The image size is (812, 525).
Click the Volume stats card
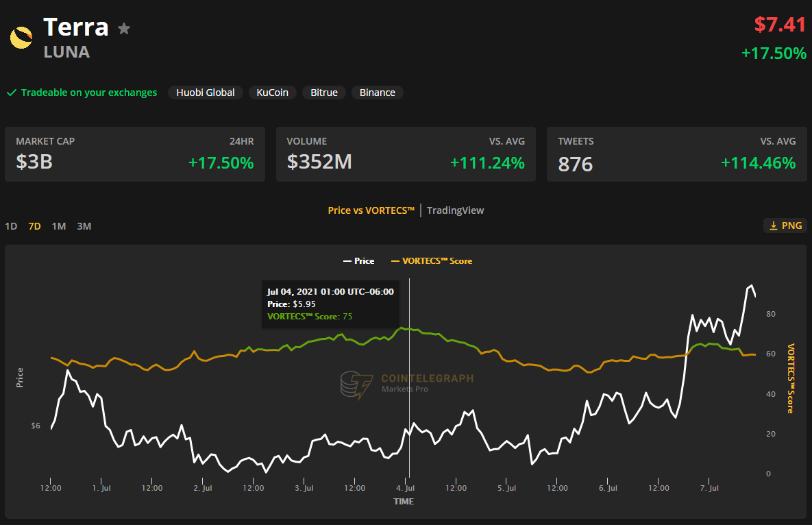(406, 154)
